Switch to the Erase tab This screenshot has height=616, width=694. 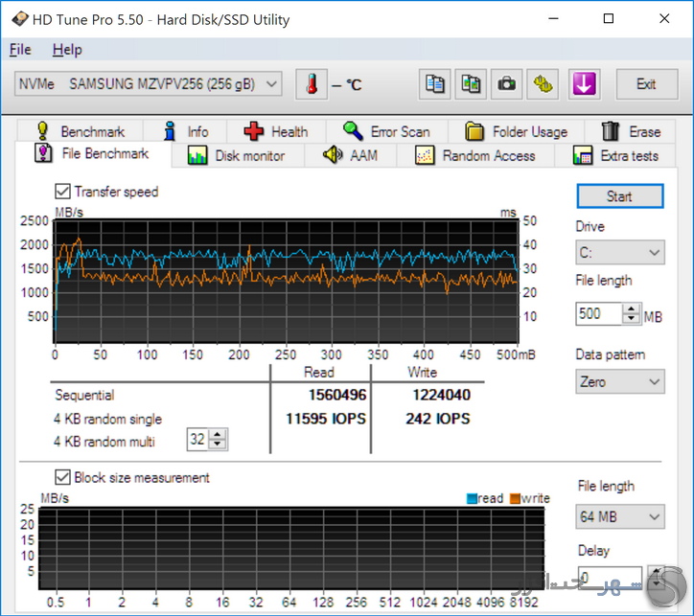[631, 131]
